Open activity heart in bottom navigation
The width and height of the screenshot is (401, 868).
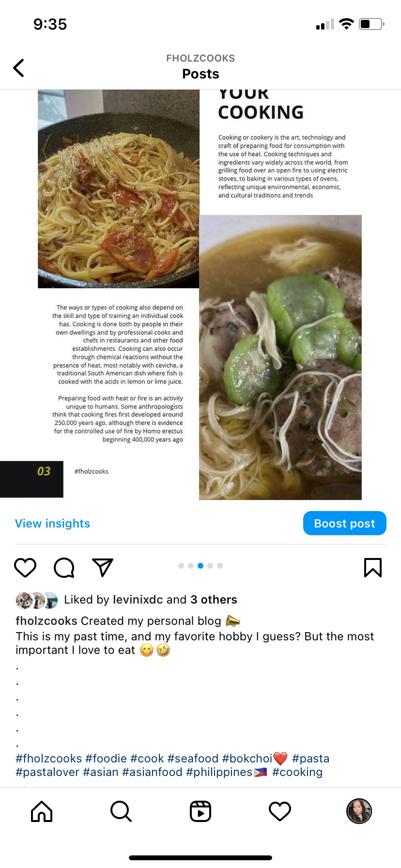tap(280, 811)
